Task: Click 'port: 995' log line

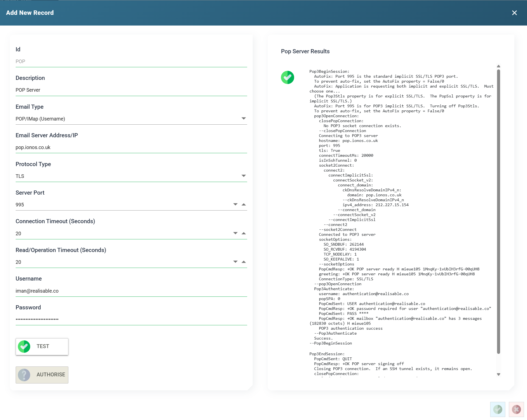Action: 329,145
